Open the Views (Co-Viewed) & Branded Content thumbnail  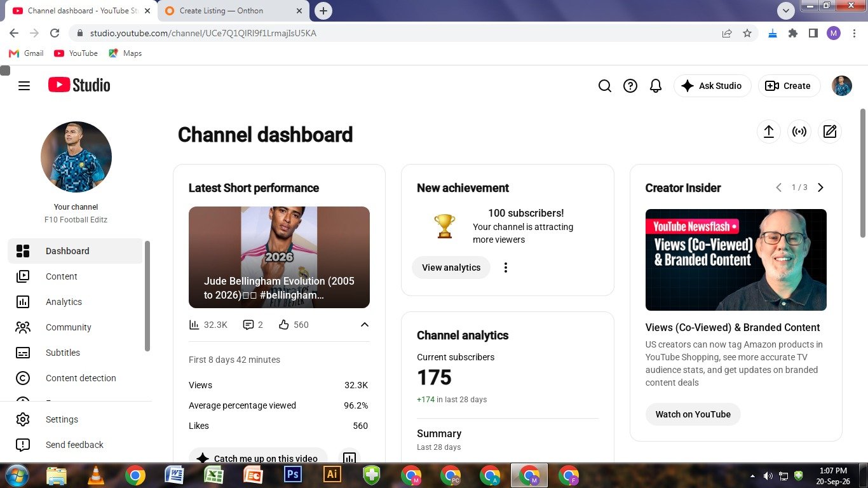[x=736, y=260]
